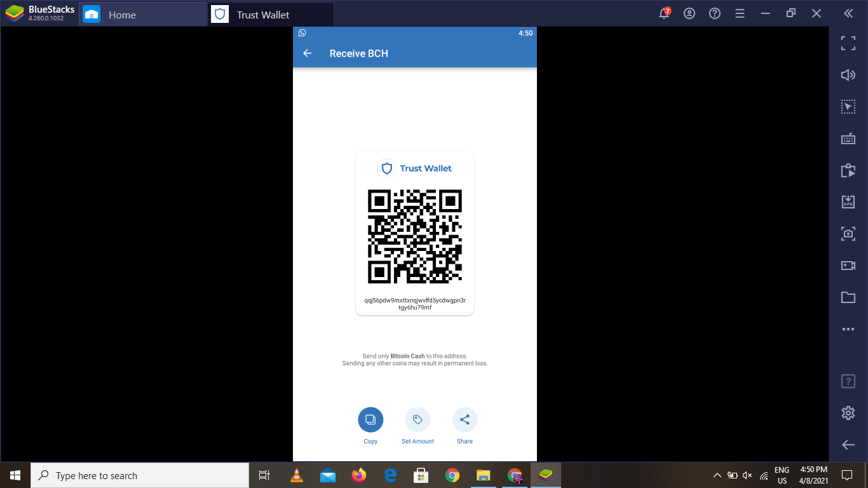Click the WhatsApp notification icon in status bar
This screenshot has height=488, width=868.
[x=302, y=33]
